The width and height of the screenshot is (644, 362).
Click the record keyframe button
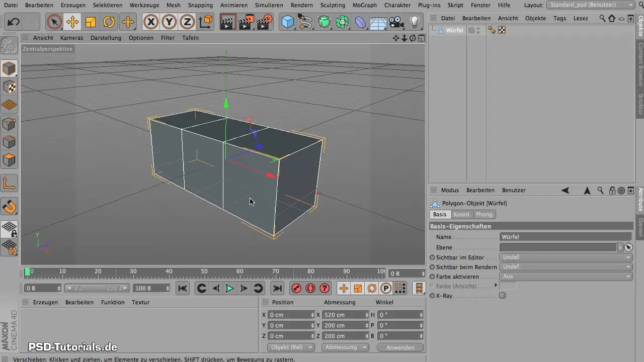click(296, 288)
